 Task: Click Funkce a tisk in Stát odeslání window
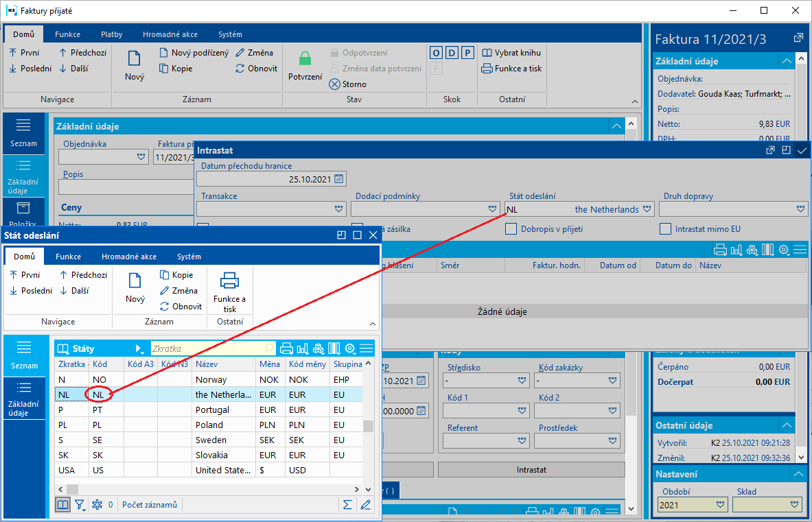click(229, 292)
